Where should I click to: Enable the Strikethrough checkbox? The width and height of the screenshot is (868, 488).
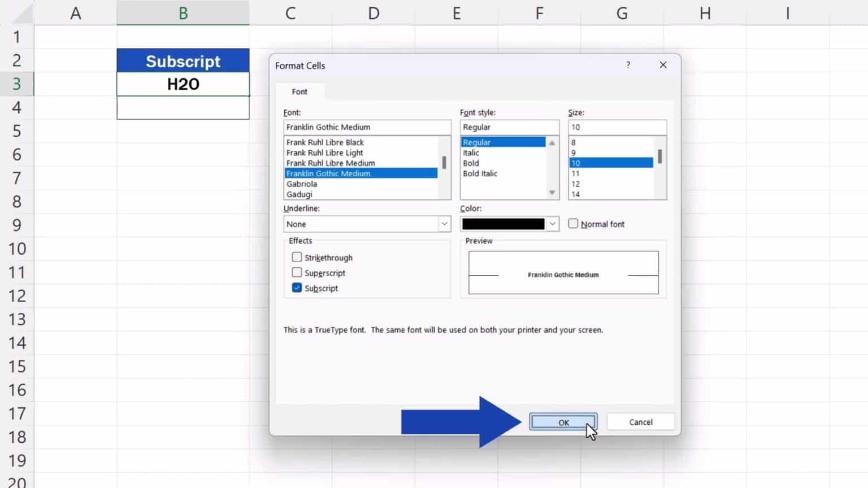(297, 258)
